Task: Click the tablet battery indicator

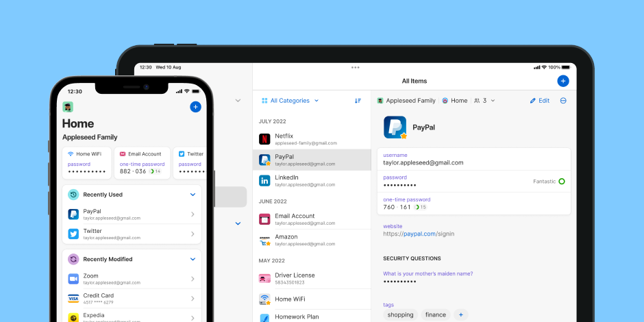Action: (566, 67)
